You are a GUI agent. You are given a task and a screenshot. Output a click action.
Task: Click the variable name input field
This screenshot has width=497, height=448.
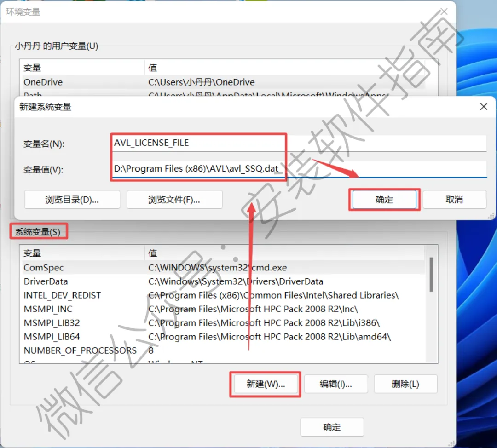(299, 143)
